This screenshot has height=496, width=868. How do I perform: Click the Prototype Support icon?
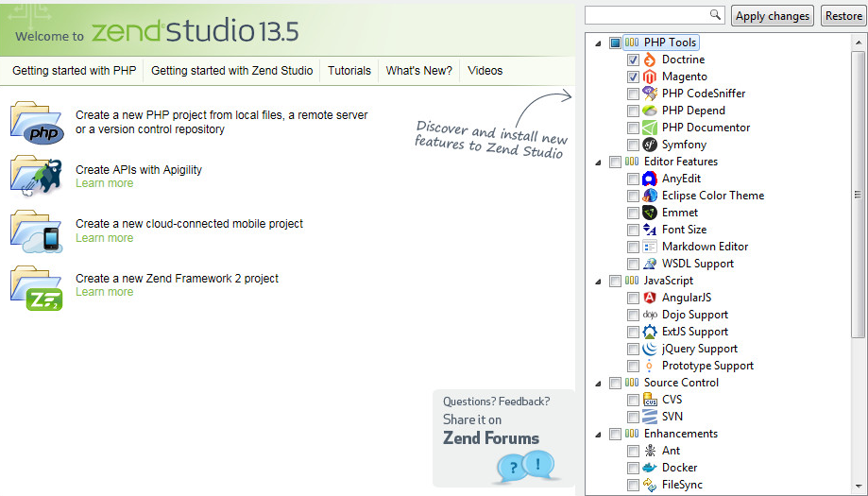649,366
